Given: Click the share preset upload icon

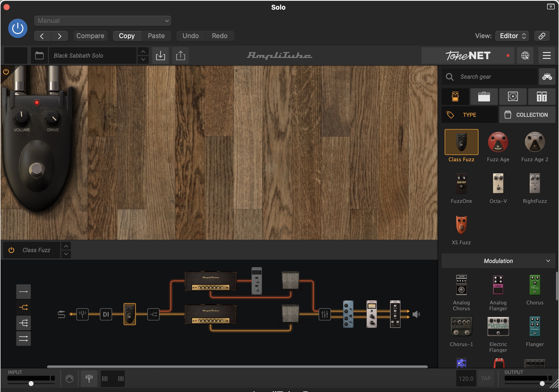Looking at the screenshot, I should pos(180,55).
